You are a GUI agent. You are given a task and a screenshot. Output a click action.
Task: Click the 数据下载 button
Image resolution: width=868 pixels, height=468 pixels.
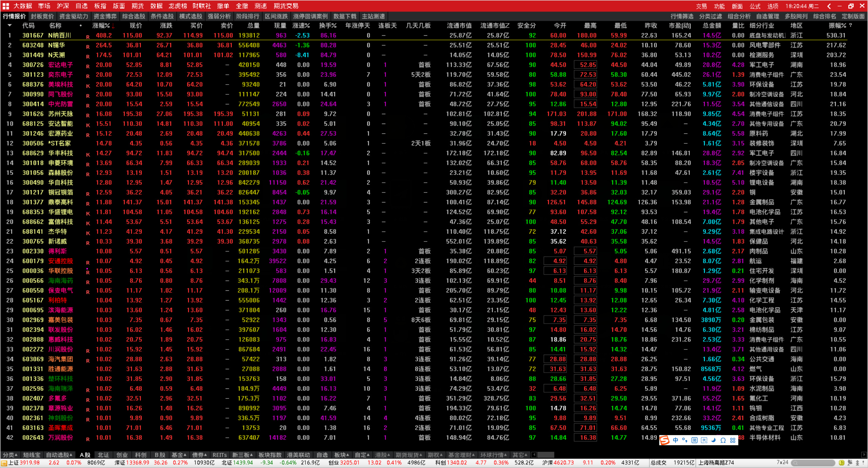(x=345, y=16)
